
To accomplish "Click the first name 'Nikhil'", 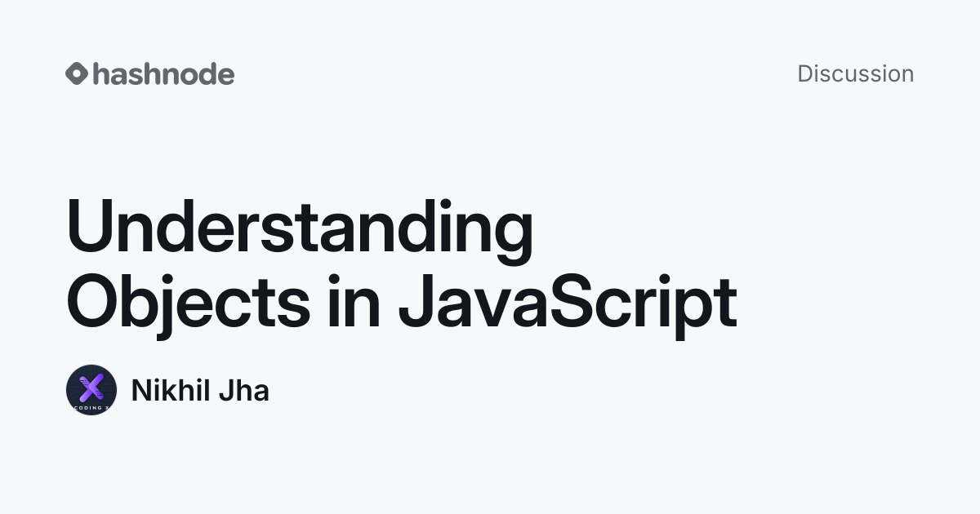I will point(168,391).
